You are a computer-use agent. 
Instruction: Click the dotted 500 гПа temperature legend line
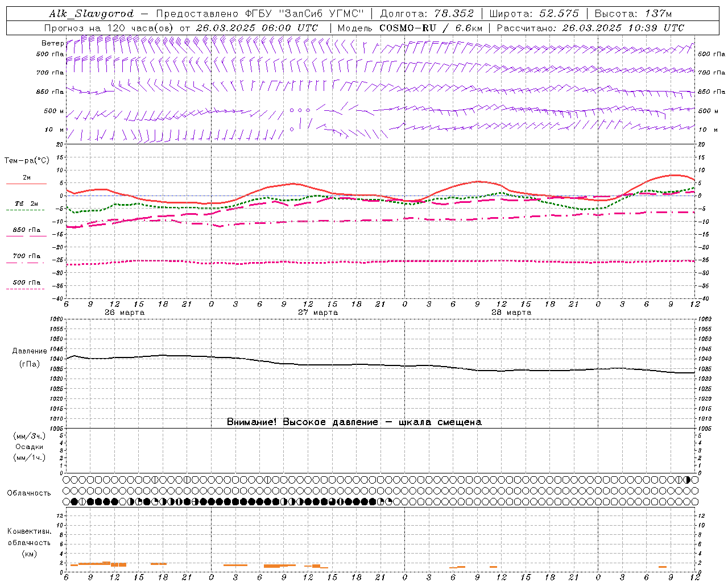pyautogui.click(x=25, y=289)
